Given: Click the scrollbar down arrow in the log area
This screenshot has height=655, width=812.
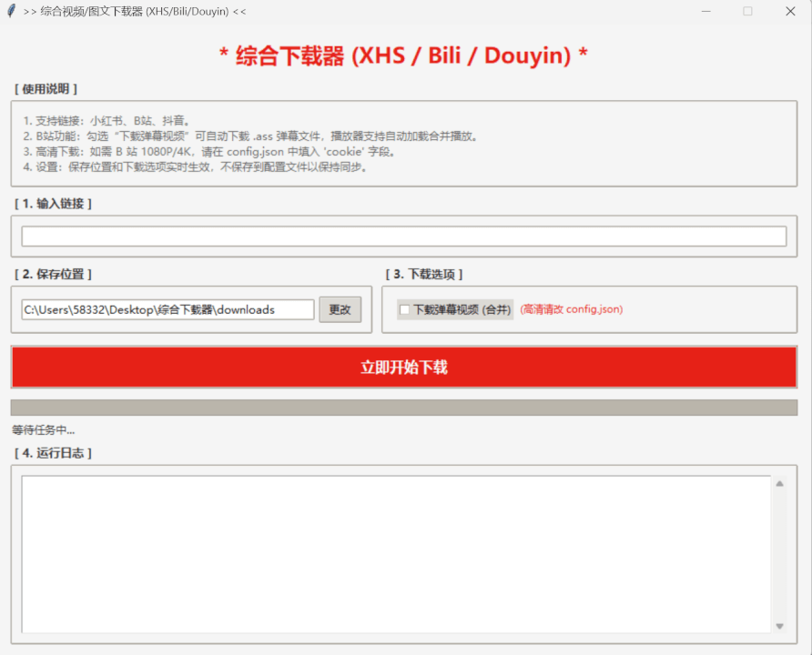Looking at the screenshot, I should coord(779,626).
